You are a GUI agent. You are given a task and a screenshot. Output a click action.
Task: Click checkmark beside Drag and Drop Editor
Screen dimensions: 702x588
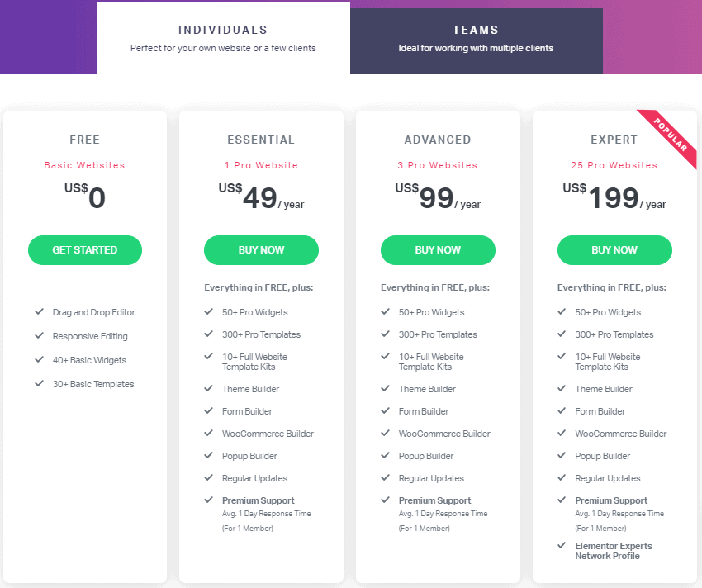[40, 311]
